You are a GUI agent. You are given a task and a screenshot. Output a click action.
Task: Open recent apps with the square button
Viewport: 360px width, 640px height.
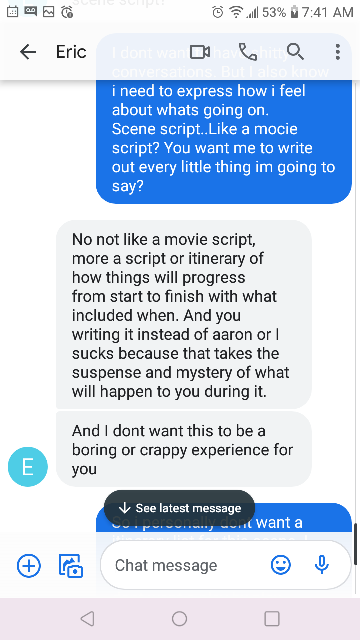(272, 619)
